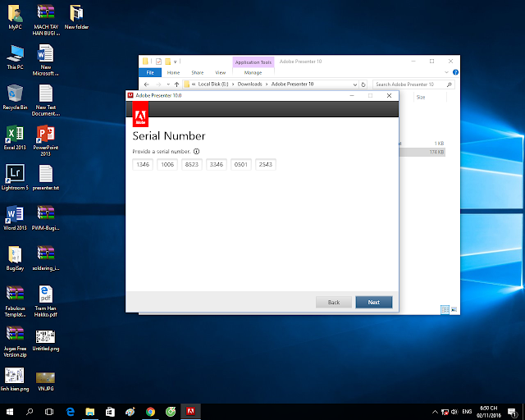Click the serial field containing 8523
The width and height of the screenshot is (525, 420).
click(x=192, y=164)
